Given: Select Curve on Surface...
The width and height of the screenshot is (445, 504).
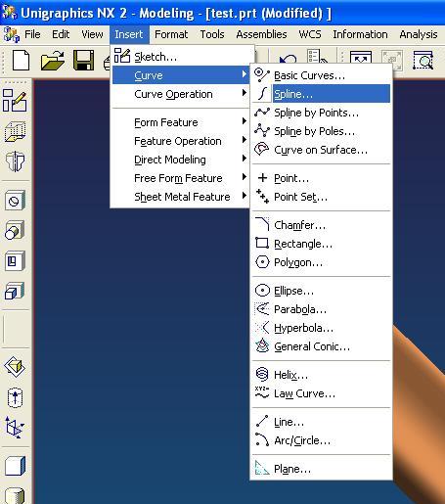Looking at the screenshot, I should click(322, 150).
